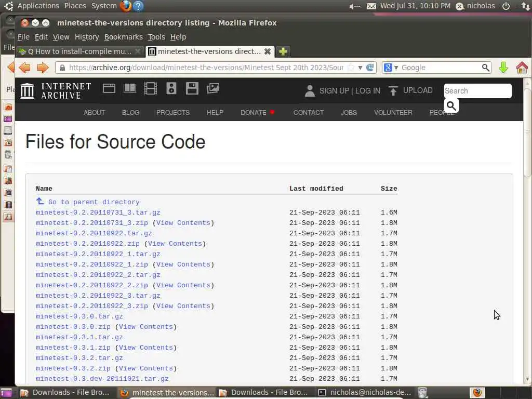Image resolution: width=532 pixels, height=399 pixels.
Task: Click the archive Search input field
Action: pyautogui.click(x=478, y=91)
